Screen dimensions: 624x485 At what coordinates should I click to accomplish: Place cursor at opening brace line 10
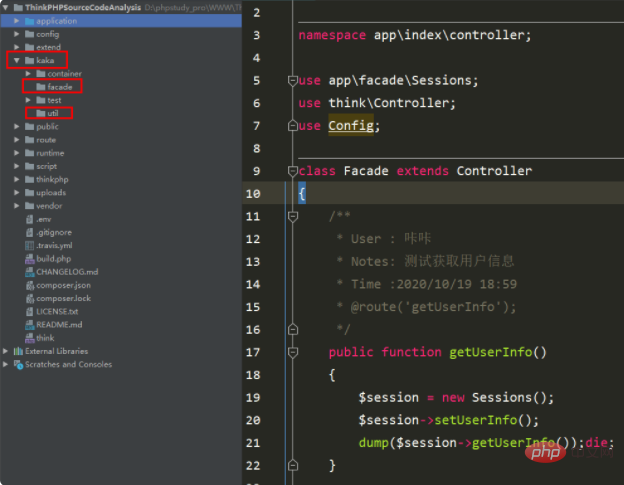click(x=302, y=194)
